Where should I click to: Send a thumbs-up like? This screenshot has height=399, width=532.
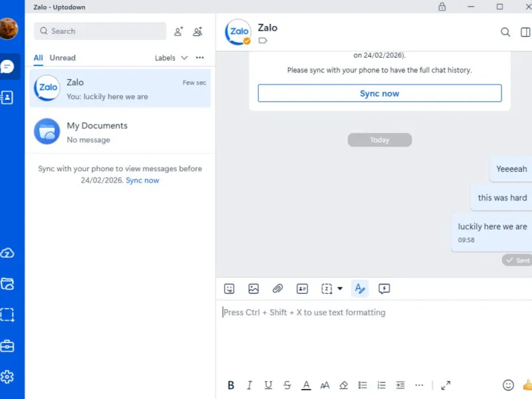[x=527, y=385]
